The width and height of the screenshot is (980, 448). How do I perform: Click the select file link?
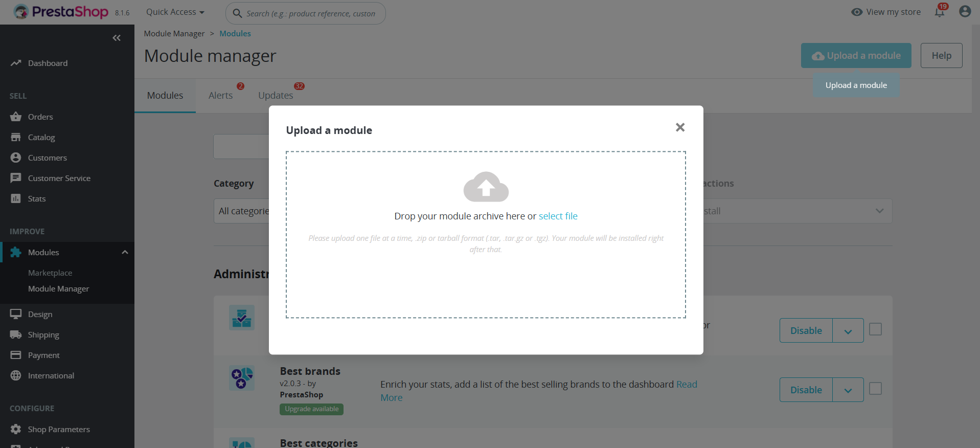click(558, 216)
